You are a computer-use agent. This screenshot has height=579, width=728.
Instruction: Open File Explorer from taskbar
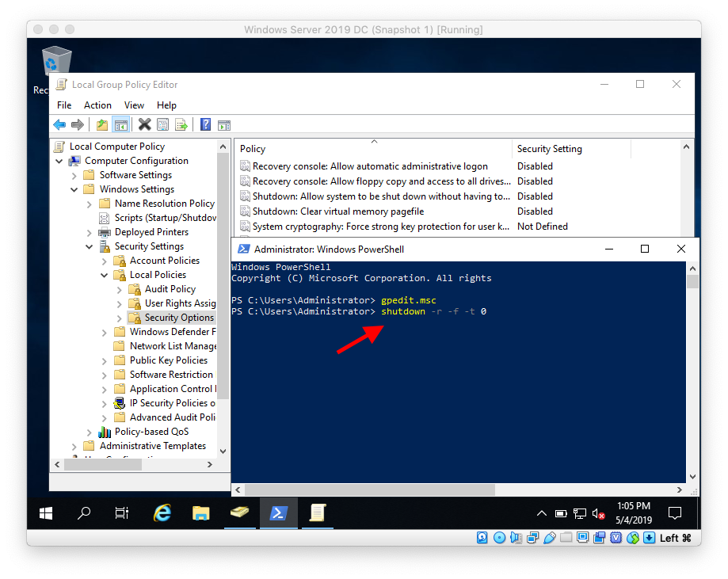(x=201, y=513)
